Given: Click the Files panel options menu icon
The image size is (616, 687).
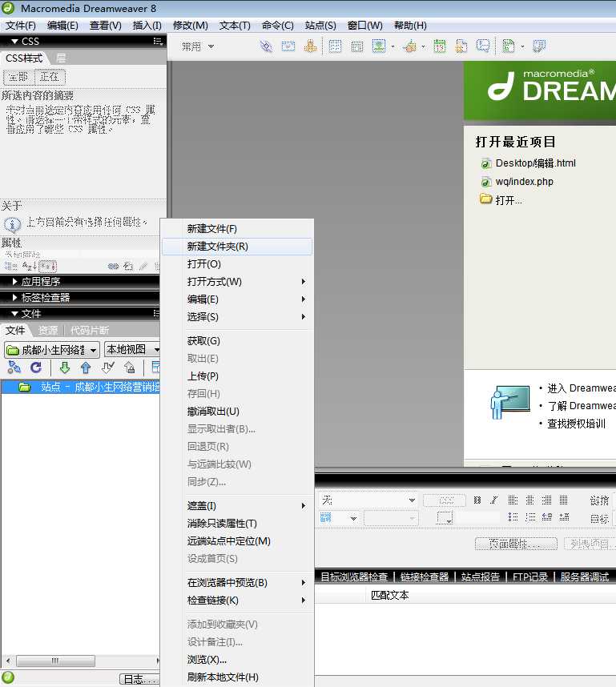Looking at the screenshot, I should tap(156, 313).
